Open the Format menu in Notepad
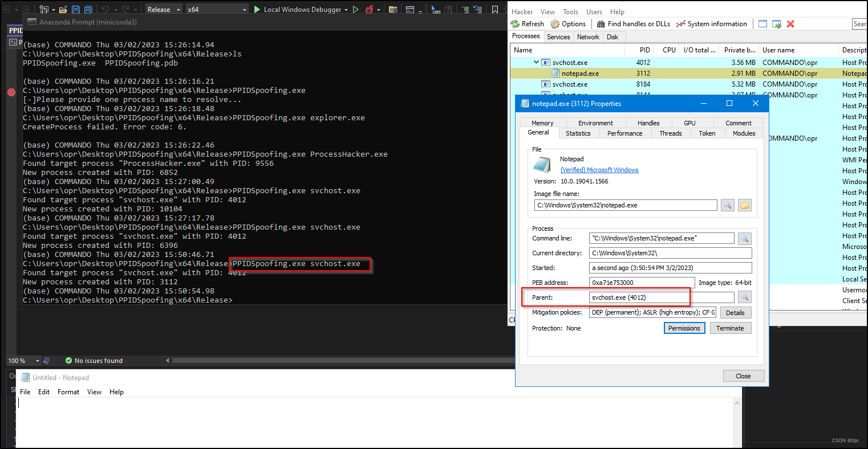 coord(68,391)
